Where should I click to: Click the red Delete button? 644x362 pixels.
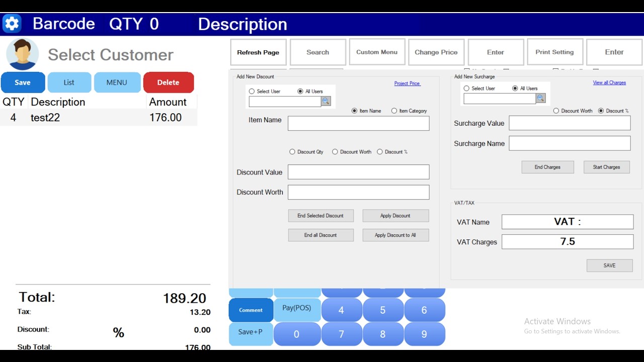click(168, 82)
